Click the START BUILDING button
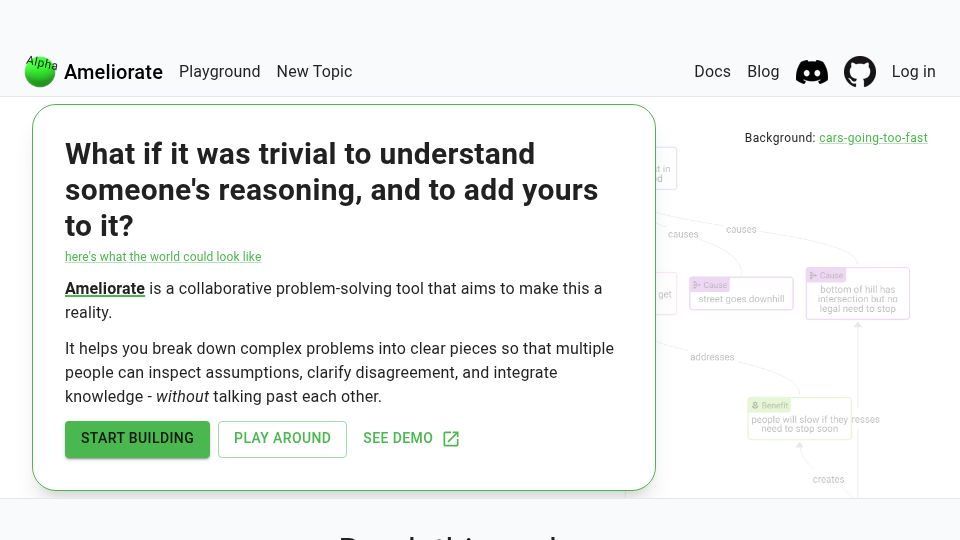Screen dimensions: 960x540 137,439
